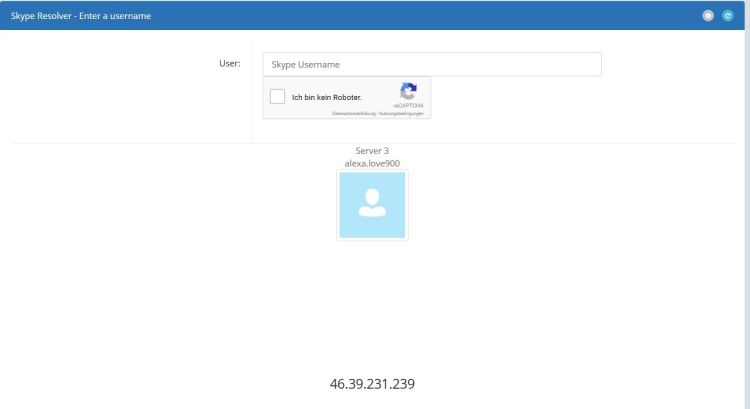
Task: Select the alexa.love900 username text
Action: point(372,164)
